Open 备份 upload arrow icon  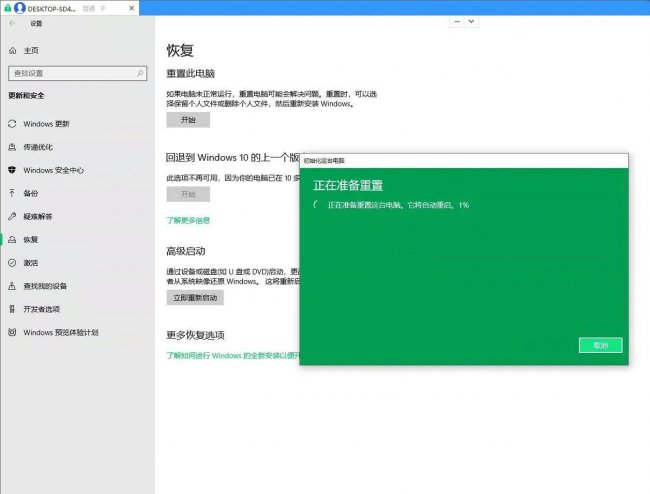click(x=12, y=193)
